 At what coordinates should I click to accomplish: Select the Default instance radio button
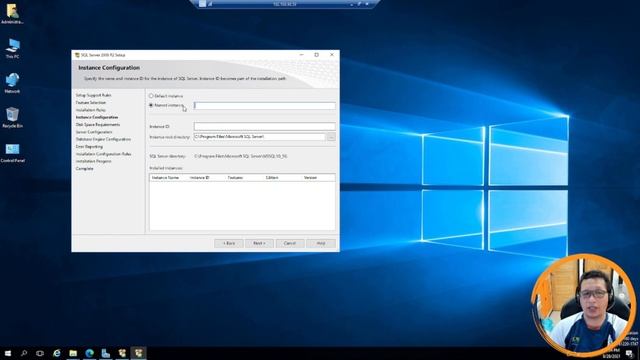[x=151, y=96]
